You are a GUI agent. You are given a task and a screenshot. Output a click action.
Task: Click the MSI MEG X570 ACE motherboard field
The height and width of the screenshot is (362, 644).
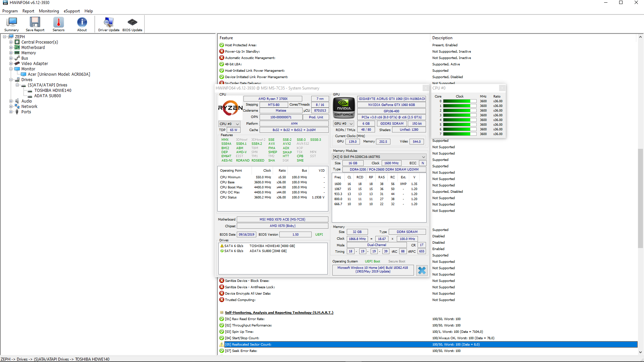282,220
